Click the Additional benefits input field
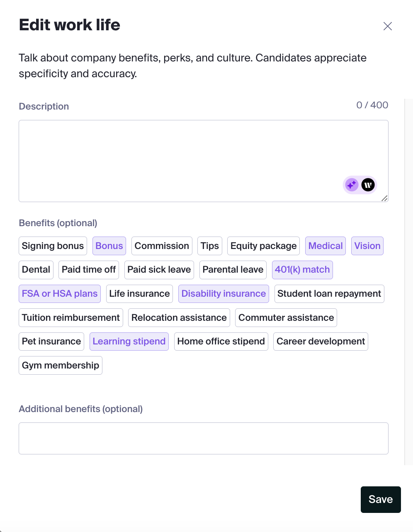This screenshot has width=413, height=532. click(x=204, y=438)
